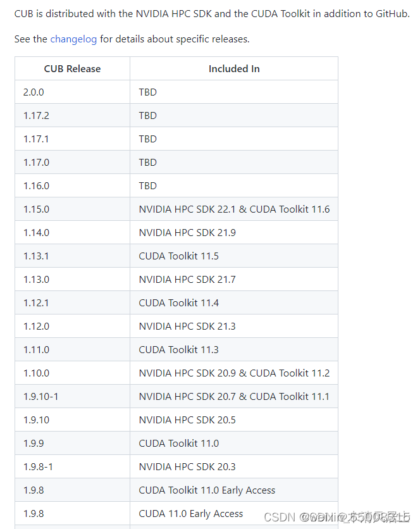Click the 1.9.10-1 release cell
Viewport: 420px width, 529px height.
[x=72, y=396]
